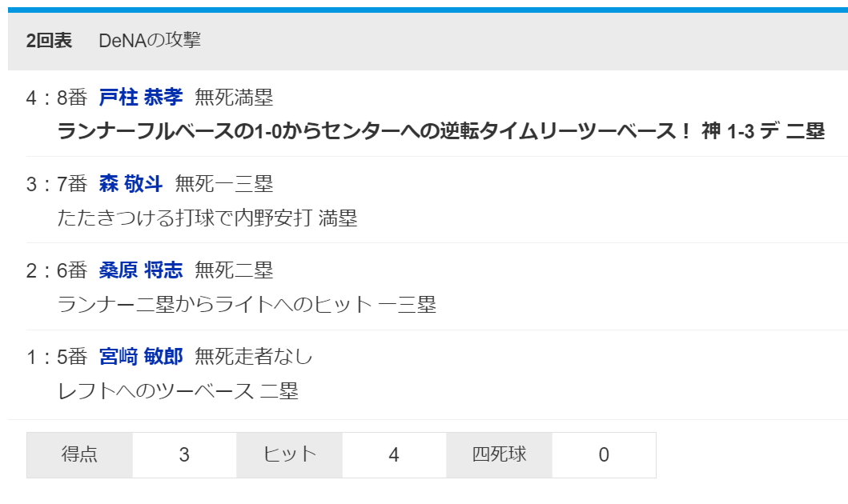Open player link 桑原 将志
The height and width of the screenshot is (504, 848).
coord(140,270)
